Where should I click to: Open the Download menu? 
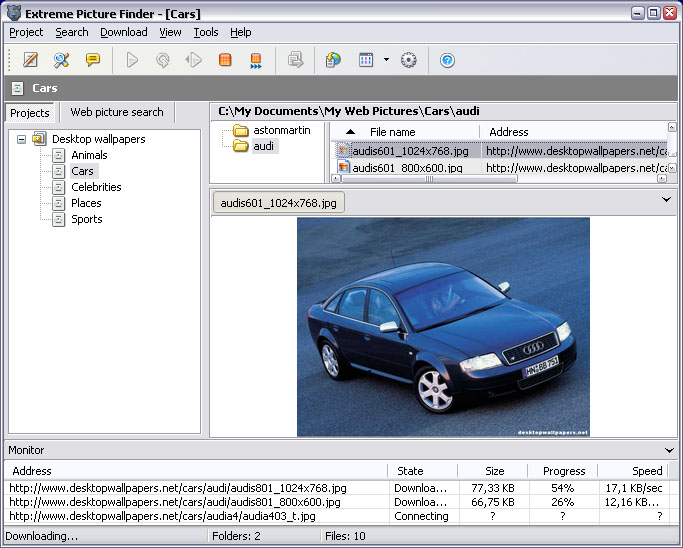click(124, 32)
